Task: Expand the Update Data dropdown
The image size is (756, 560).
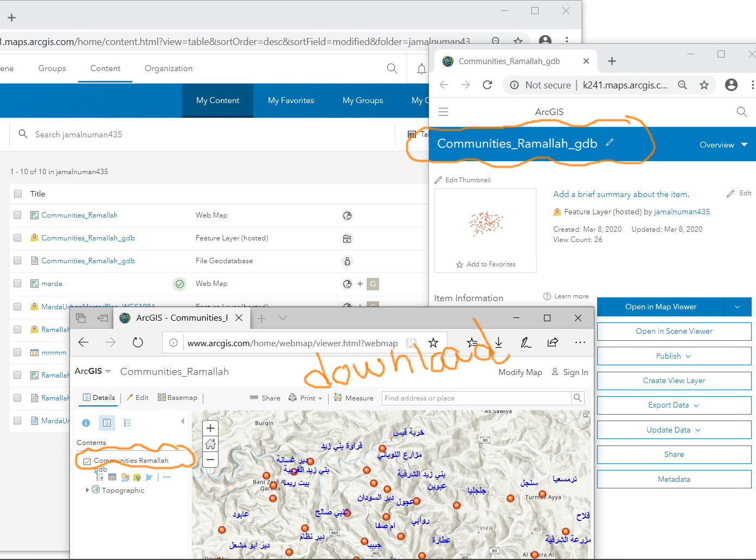Action: (674, 430)
